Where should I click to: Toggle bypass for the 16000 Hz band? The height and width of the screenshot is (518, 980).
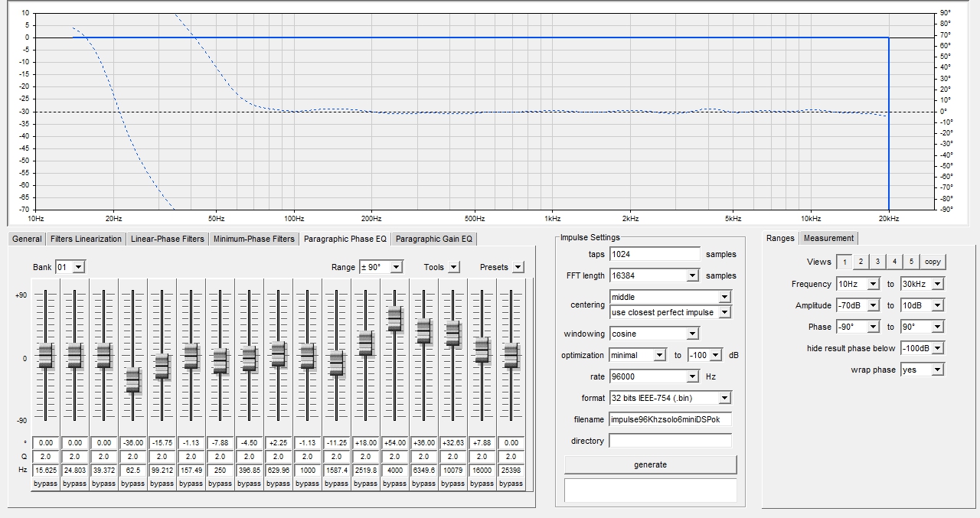tap(482, 484)
